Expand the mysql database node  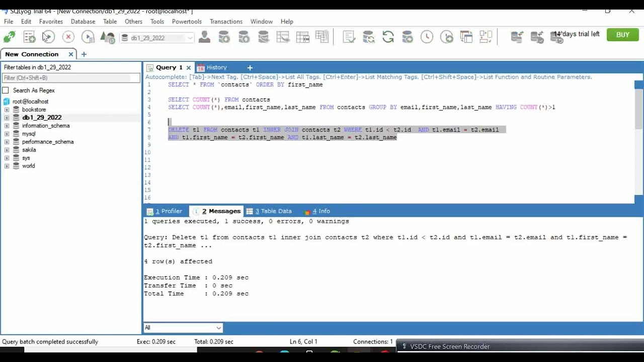[x=7, y=134]
